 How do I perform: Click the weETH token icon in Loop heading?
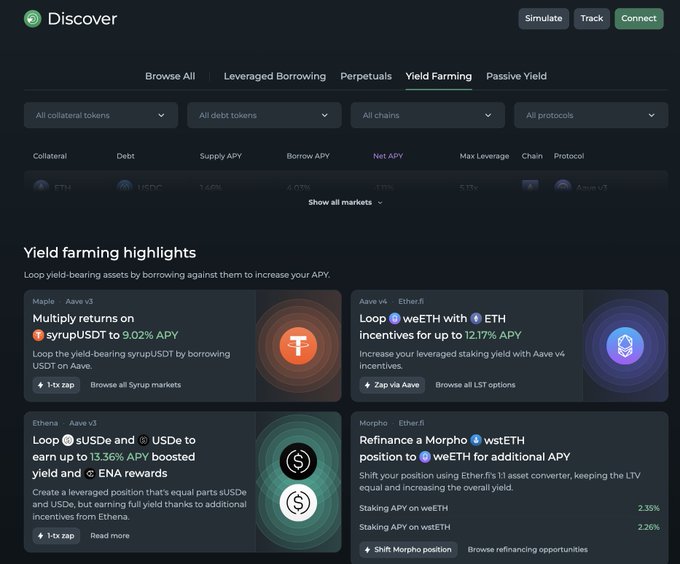pyautogui.click(x=394, y=319)
